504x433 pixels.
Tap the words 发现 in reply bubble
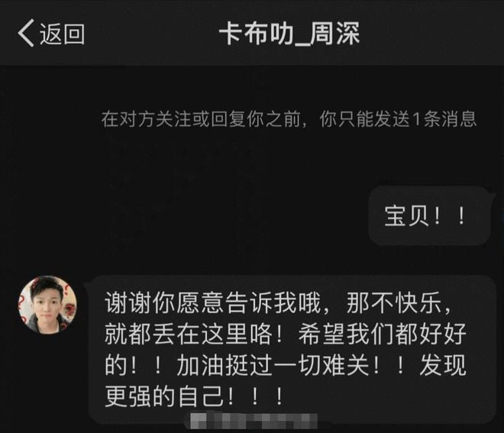tap(443, 366)
